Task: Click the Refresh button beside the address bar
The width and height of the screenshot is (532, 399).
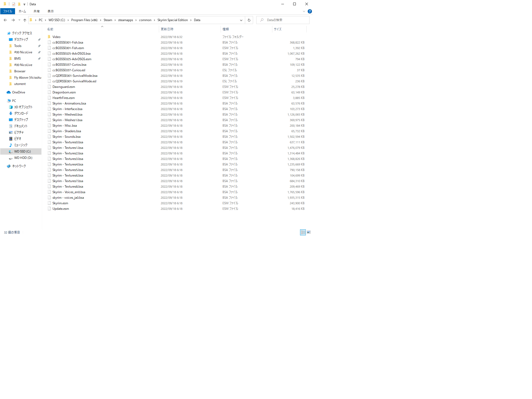Action: coord(249,20)
